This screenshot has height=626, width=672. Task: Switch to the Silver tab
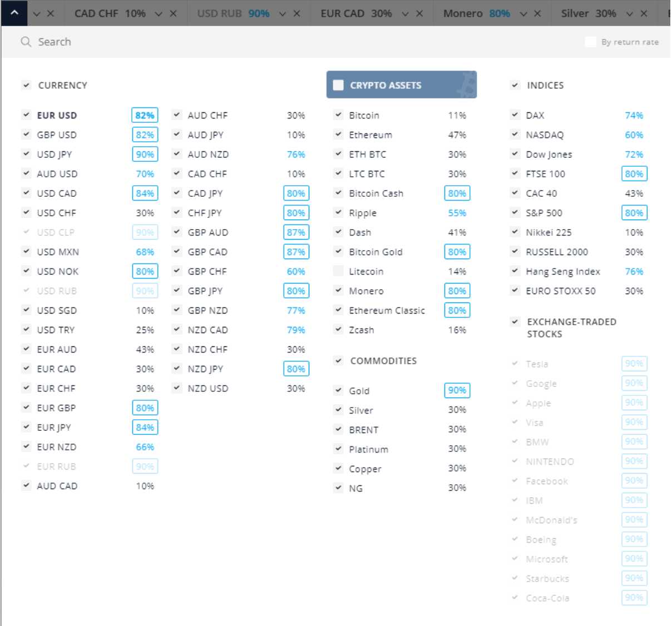coord(589,13)
